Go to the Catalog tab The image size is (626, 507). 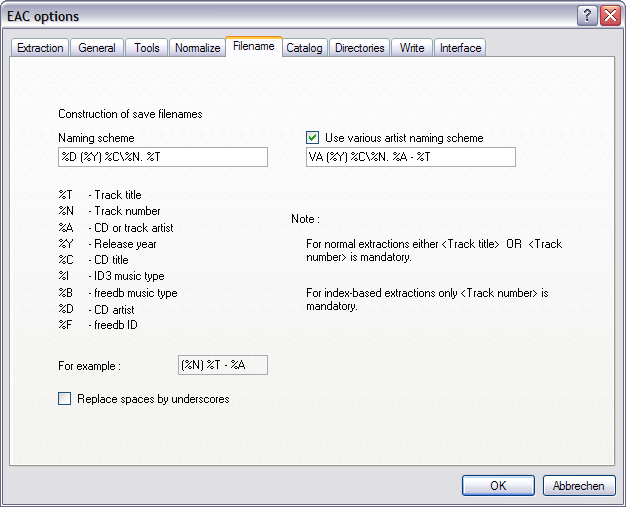(x=304, y=48)
